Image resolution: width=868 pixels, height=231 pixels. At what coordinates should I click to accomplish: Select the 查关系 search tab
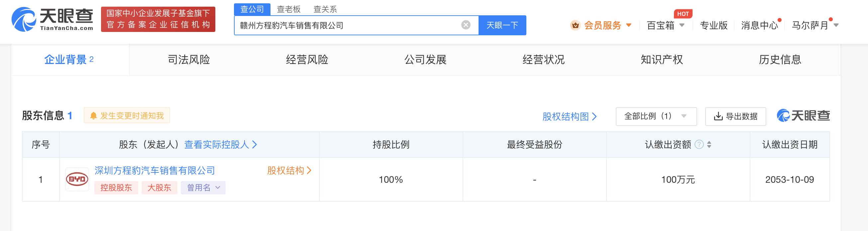(325, 9)
